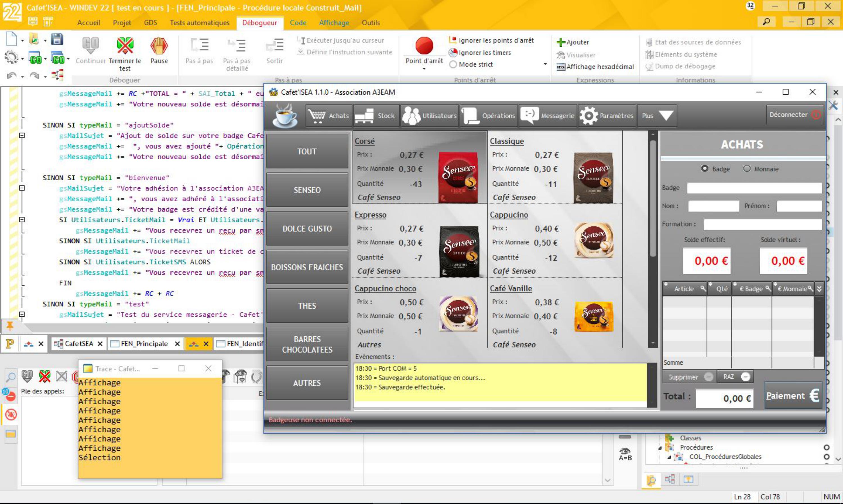The width and height of the screenshot is (843, 504).
Task: Expand the Points d'arrêt group options arrow
Action: (x=545, y=64)
